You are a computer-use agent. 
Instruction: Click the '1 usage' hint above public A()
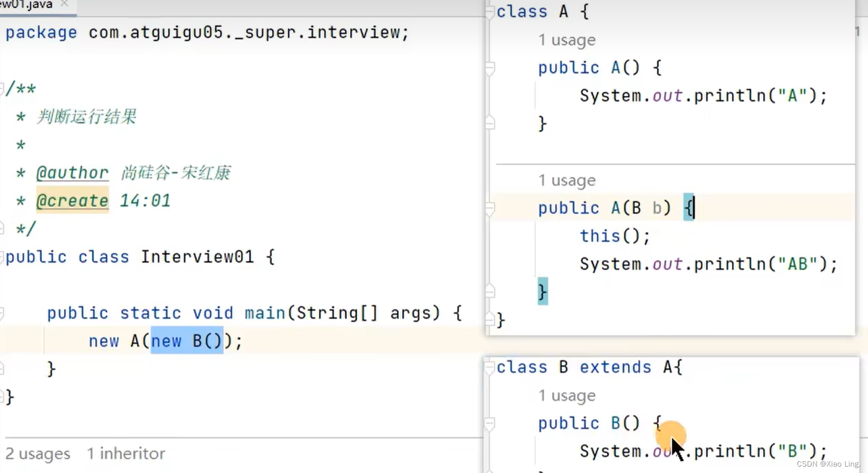(x=566, y=40)
